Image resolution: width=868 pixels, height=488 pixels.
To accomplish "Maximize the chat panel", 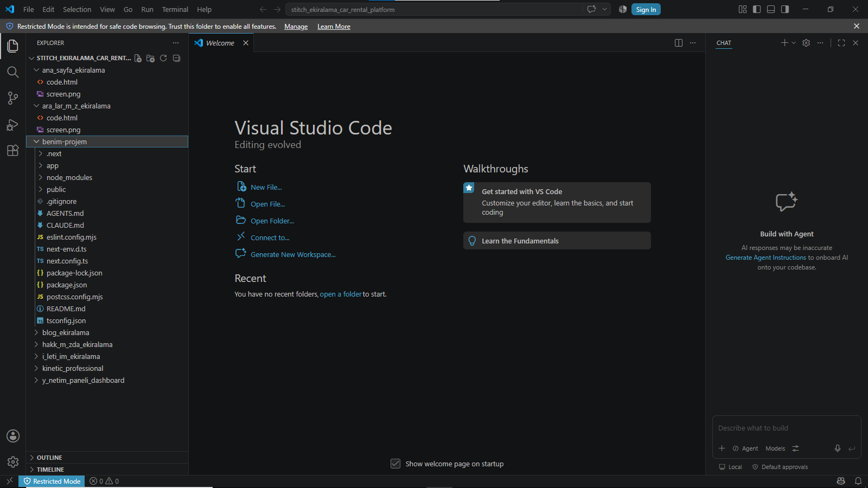I will 841,43.
